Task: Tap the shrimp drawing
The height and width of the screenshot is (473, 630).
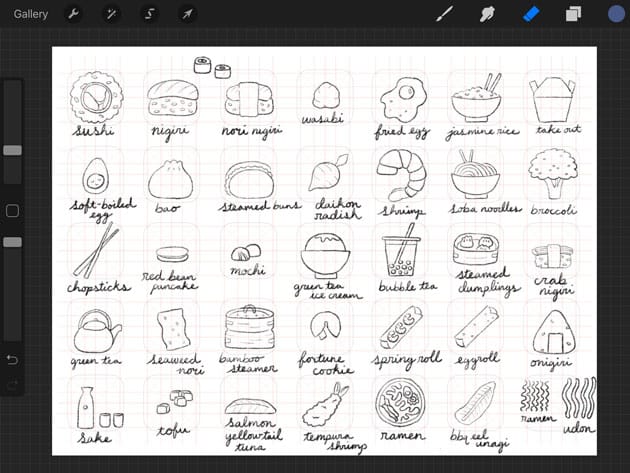Action: click(x=401, y=175)
